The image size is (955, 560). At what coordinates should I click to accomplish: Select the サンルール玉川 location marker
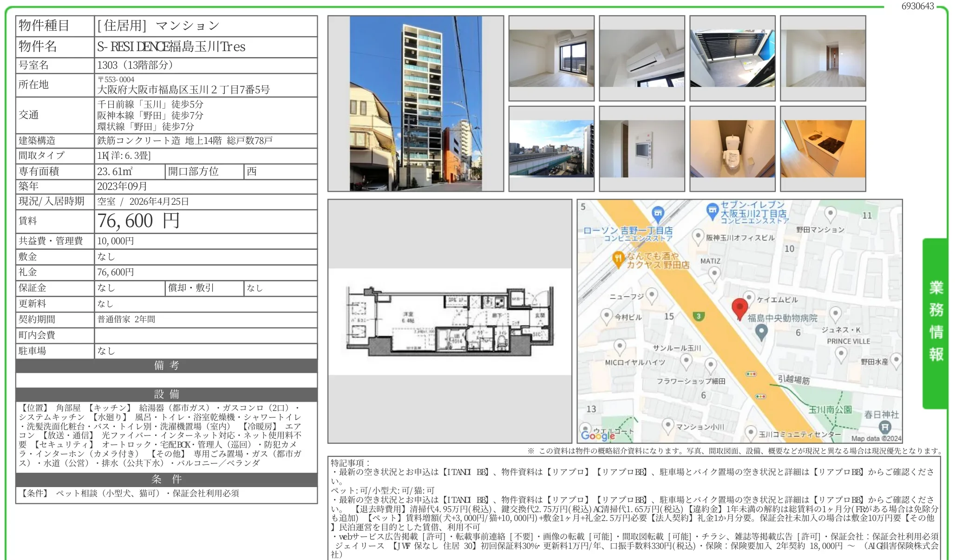pos(687,360)
